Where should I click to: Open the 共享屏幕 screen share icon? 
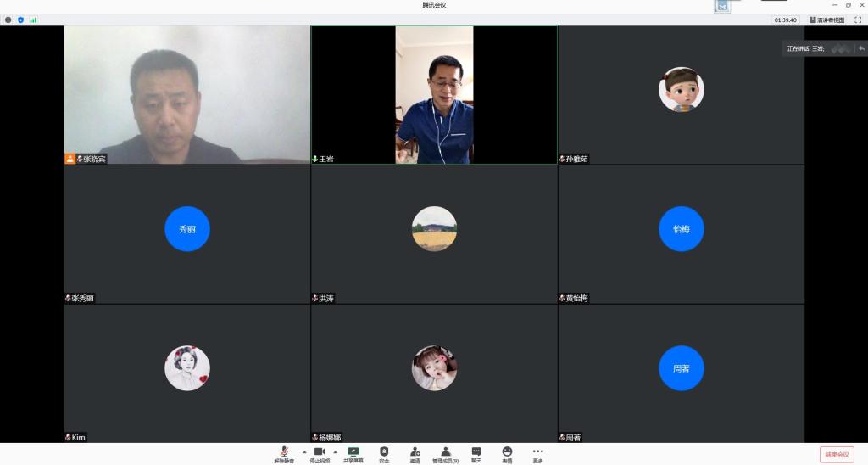pyautogui.click(x=353, y=453)
